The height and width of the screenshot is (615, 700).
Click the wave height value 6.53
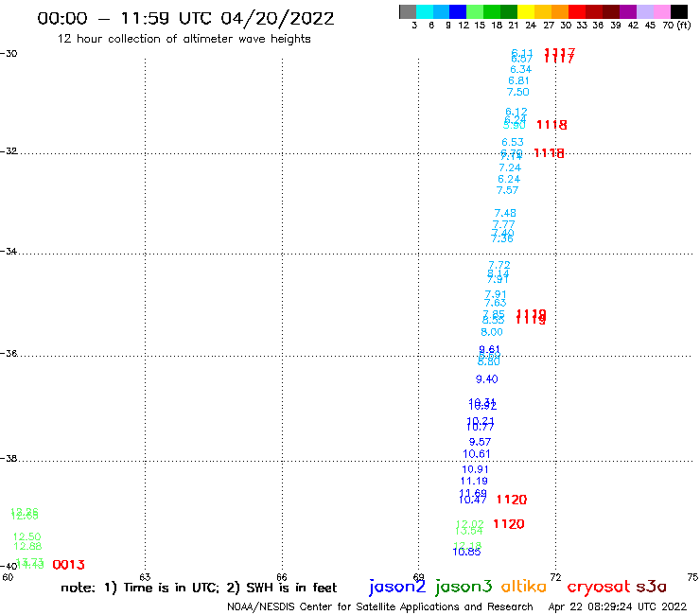pyautogui.click(x=513, y=142)
